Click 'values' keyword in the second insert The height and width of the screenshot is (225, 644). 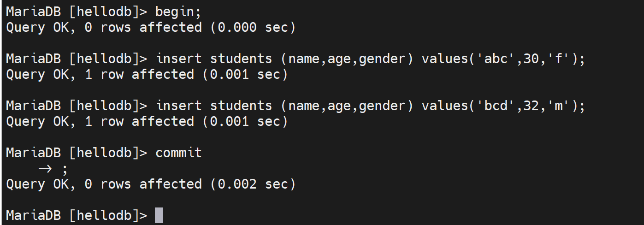pyautogui.click(x=444, y=106)
